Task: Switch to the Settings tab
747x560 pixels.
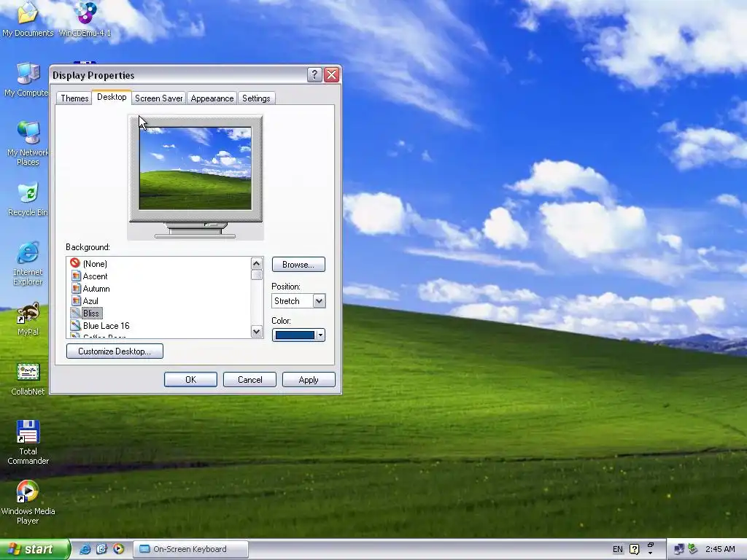Action: pos(256,98)
